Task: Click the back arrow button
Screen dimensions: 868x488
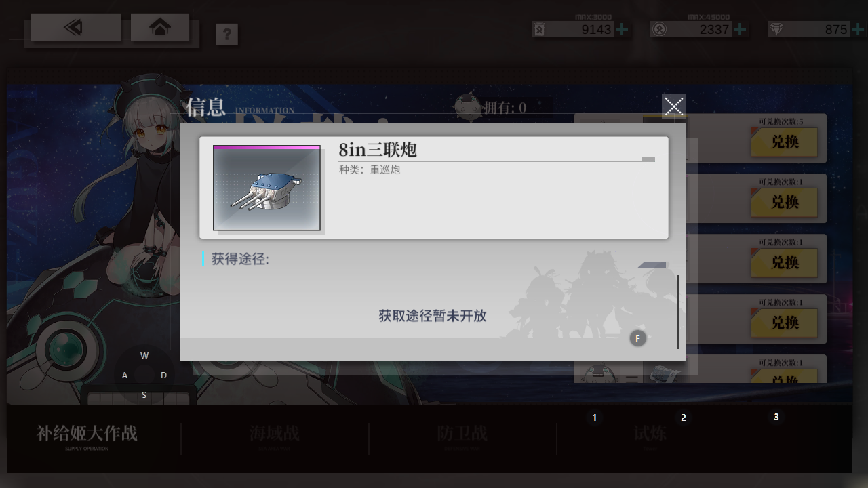Action: (x=75, y=27)
